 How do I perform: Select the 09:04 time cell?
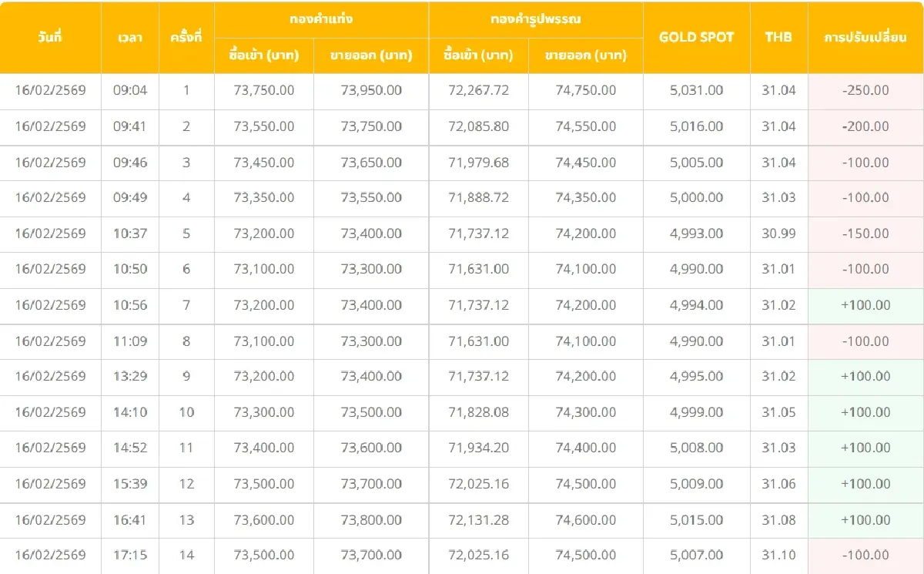click(130, 91)
